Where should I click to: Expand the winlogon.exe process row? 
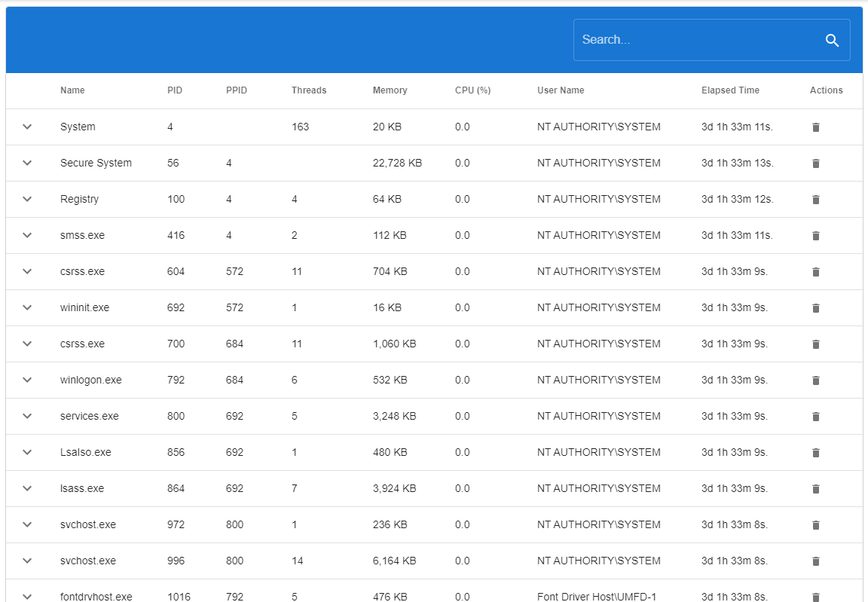[26, 380]
